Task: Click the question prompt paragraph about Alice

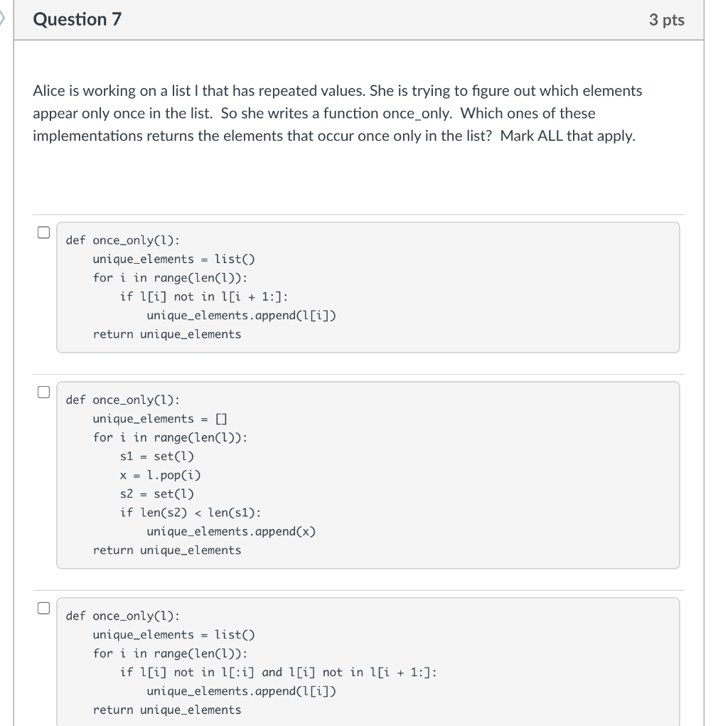Action: click(x=338, y=112)
